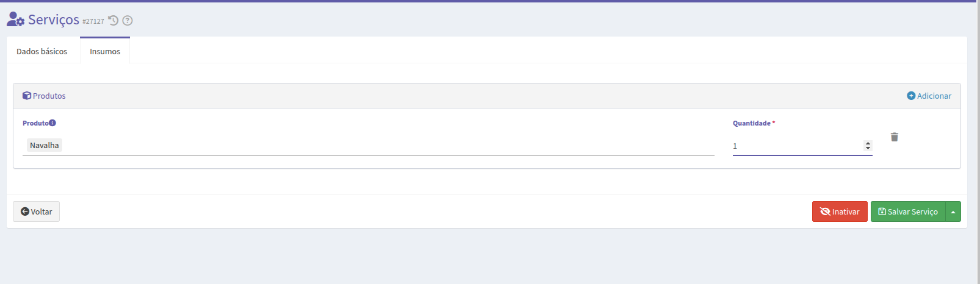Delete product row with trash icon
The height and width of the screenshot is (284, 980).
[895, 137]
